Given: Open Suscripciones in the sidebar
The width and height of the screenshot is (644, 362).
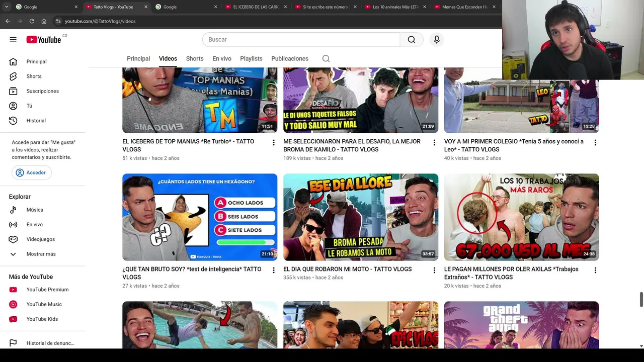Looking at the screenshot, I should pyautogui.click(x=43, y=91).
